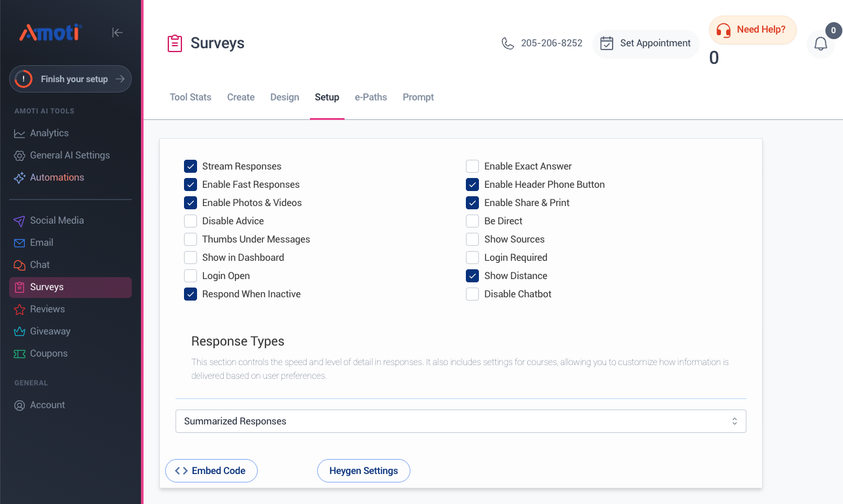Screen dimensions: 843x504
Task: Open the Summarized Responses dropdown
Action: click(x=460, y=421)
